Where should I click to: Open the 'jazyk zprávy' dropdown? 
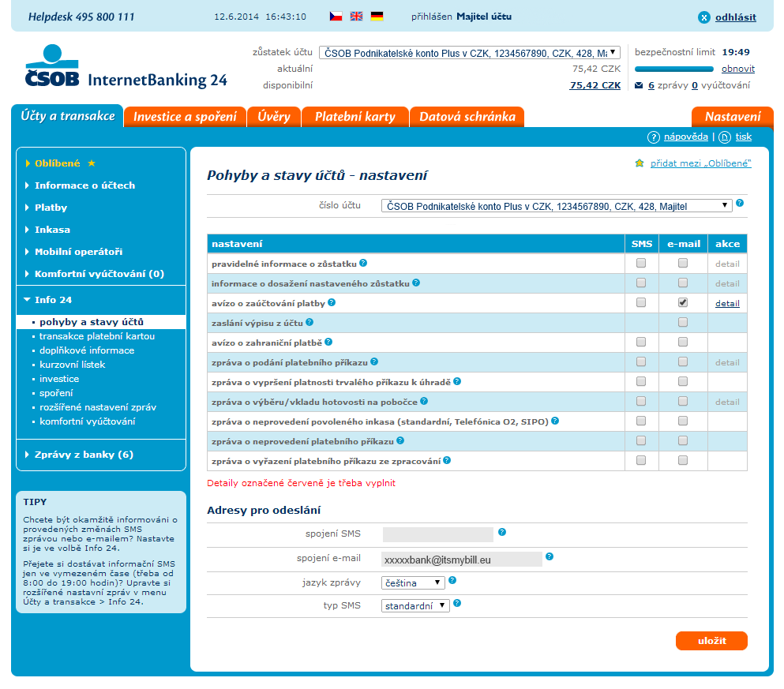pos(413,583)
